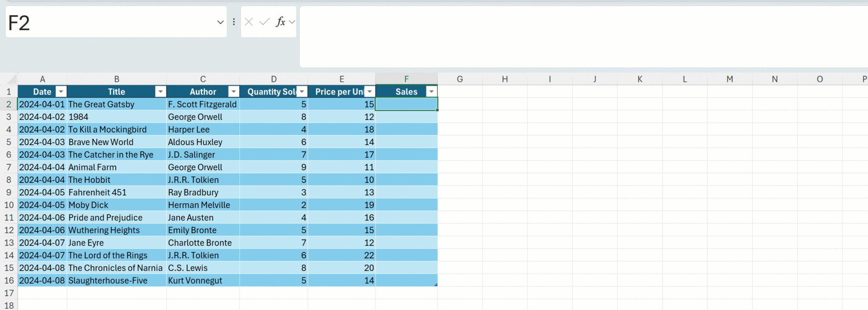The width and height of the screenshot is (868, 310).
Task: Open the Author column filter dropdown
Action: point(234,92)
